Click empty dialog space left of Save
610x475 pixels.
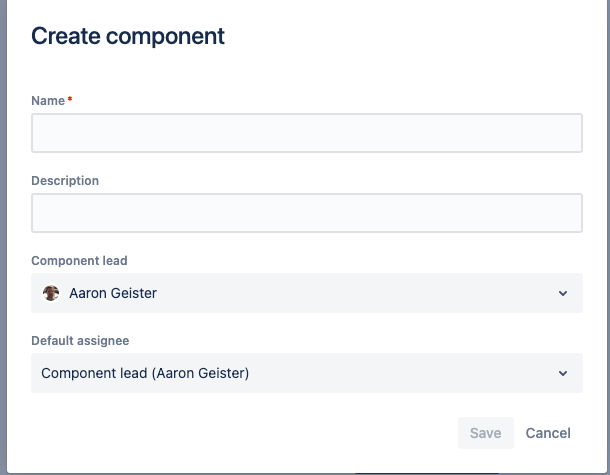[x=250, y=433]
